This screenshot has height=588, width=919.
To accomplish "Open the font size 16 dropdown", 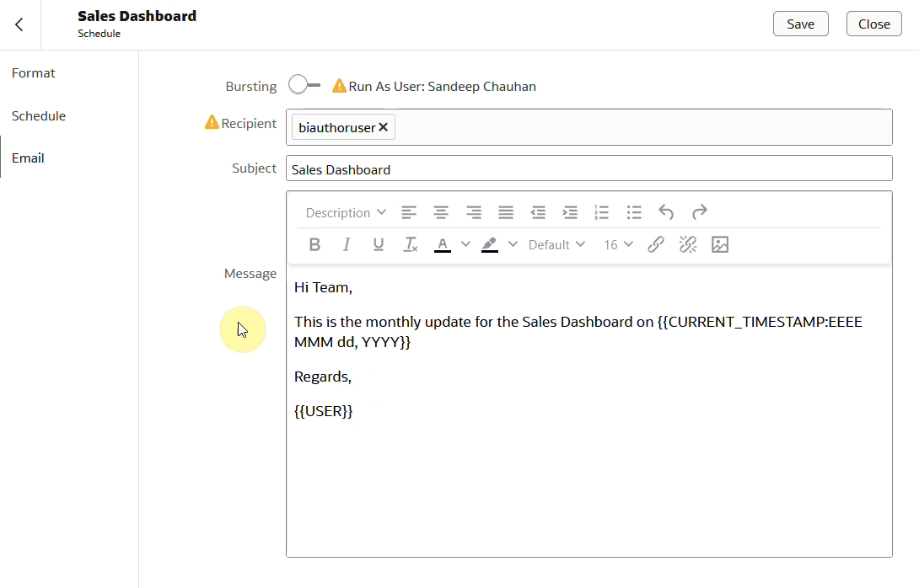I will [617, 244].
